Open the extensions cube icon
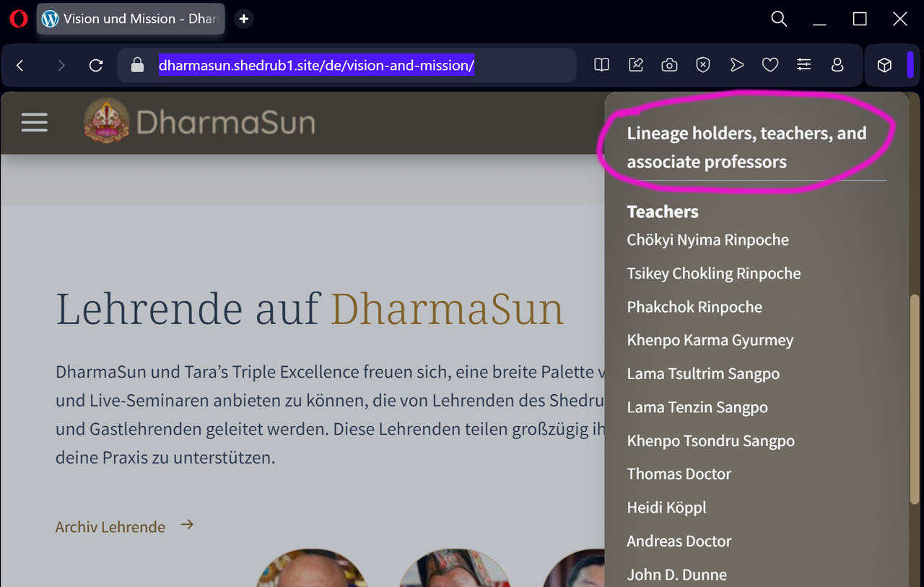This screenshot has width=924, height=587. pyautogui.click(x=884, y=66)
